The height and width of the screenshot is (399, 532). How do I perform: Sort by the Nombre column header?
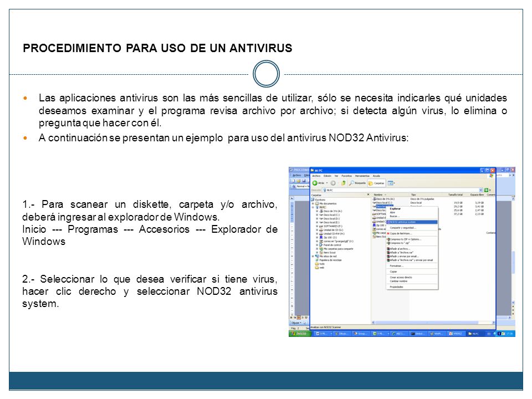click(x=390, y=195)
